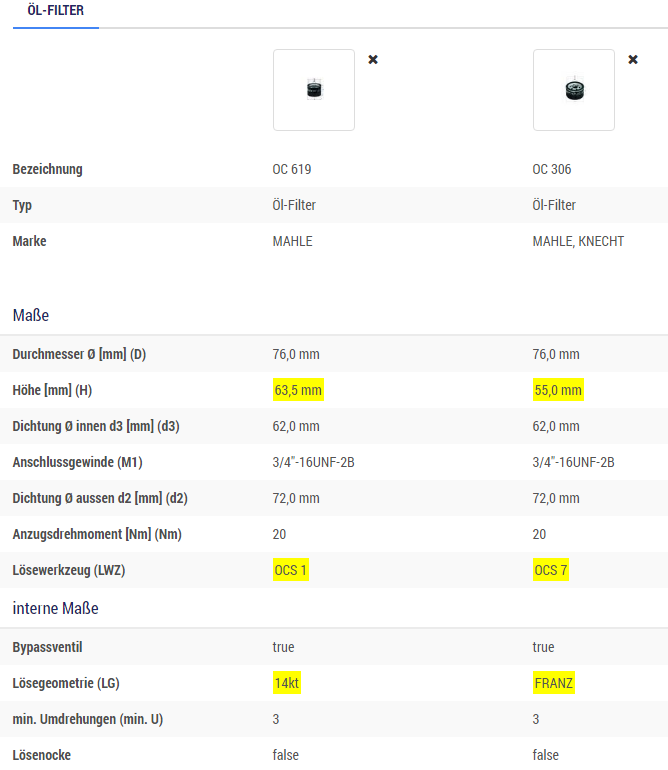Click the Lösewerkzeug (LWZ) row label
The height and width of the screenshot is (770, 668).
[69, 571]
